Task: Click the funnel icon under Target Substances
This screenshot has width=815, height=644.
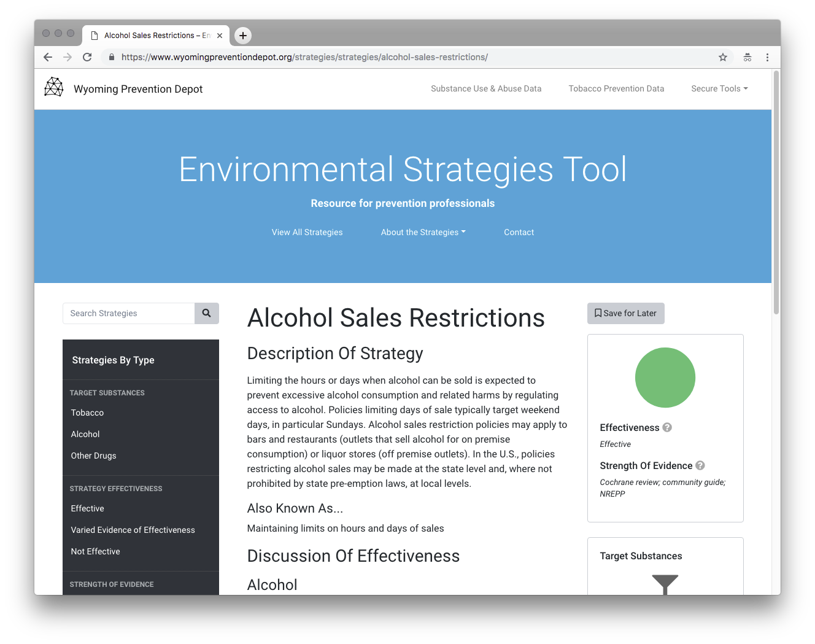Action: [665, 582]
